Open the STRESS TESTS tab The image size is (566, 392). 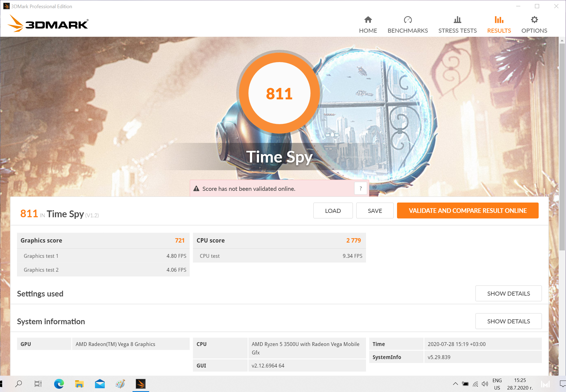(457, 25)
